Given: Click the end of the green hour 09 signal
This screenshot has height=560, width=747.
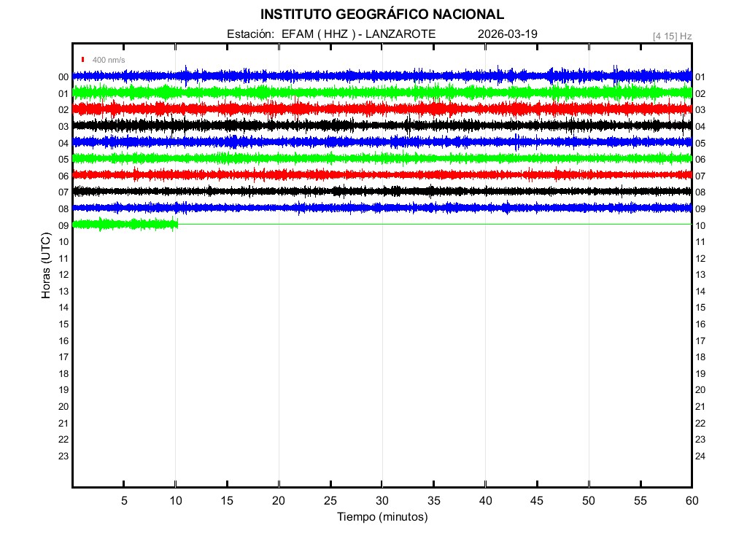Looking at the screenshot, I should pyautogui.click(x=177, y=224).
